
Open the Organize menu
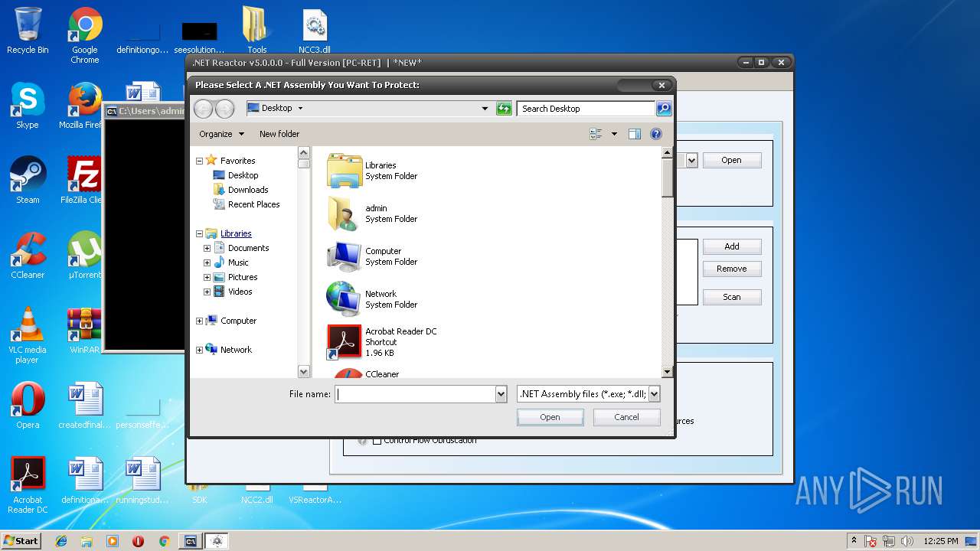[x=221, y=134]
